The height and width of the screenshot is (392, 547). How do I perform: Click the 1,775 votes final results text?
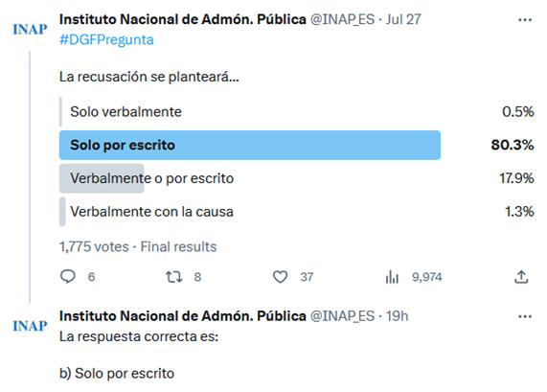(138, 246)
